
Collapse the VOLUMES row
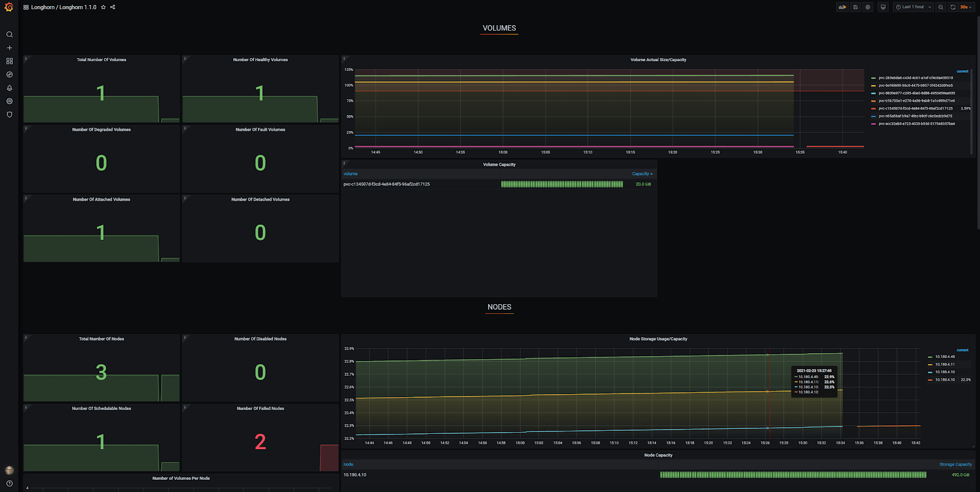499,28
